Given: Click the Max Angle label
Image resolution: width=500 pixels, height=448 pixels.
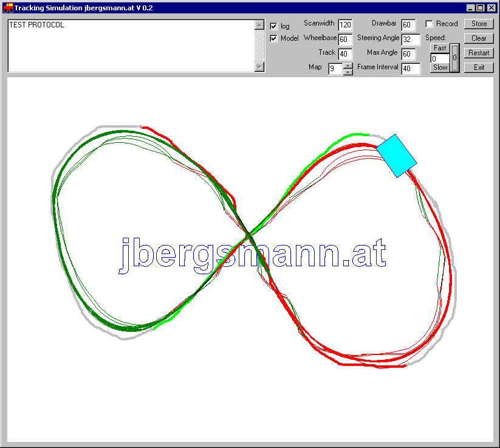Looking at the screenshot, I should tap(382, 52).
